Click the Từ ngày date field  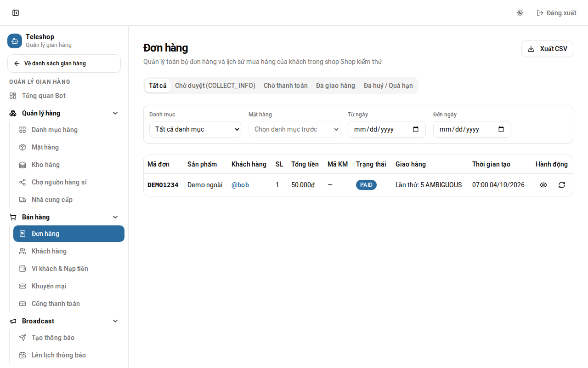pyautogui.click(x=387, y=129)
